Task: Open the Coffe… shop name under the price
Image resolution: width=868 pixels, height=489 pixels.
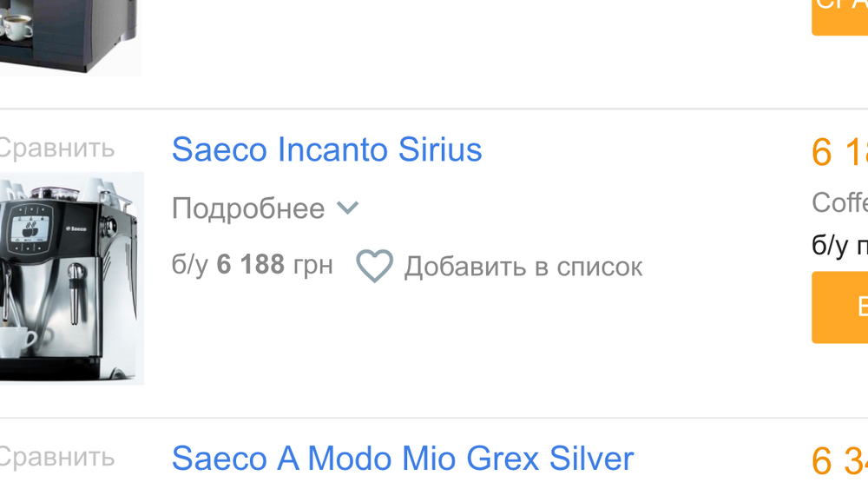Action: point(840,202)
